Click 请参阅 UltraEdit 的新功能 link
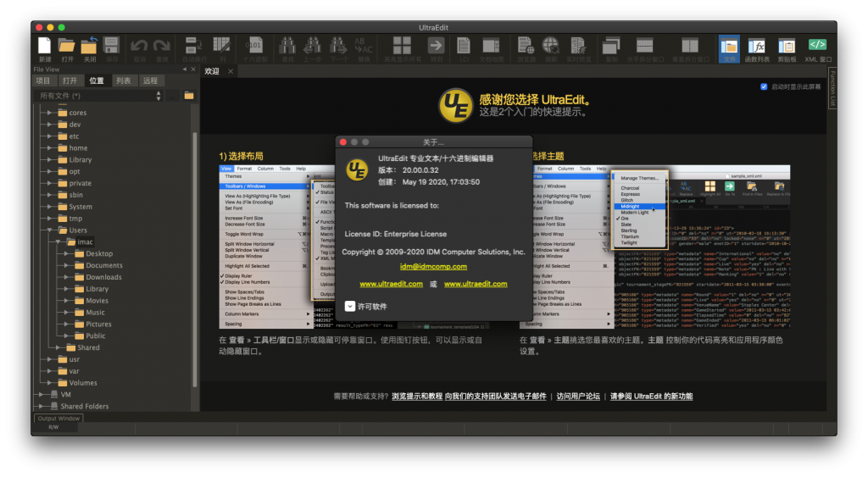868x477 pixels. (x=652, y=397)
